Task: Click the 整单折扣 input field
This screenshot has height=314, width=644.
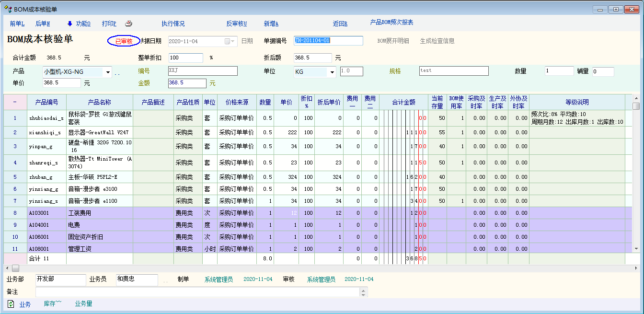Action: pyautogui.click(x=186, y=58)
